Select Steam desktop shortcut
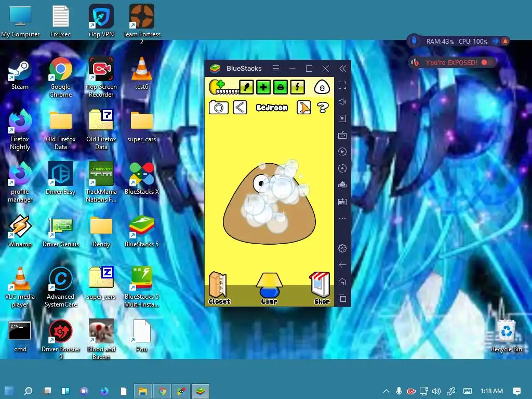532x399 pixels. click(20, 75)
